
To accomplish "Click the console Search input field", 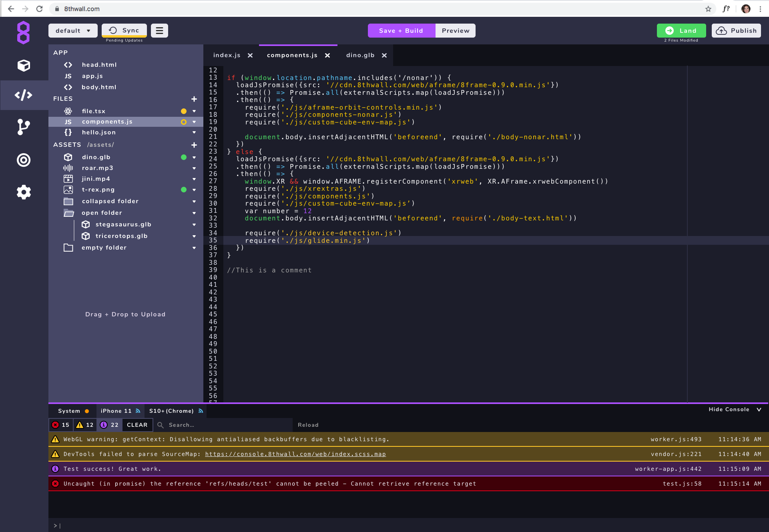I will coord(224,425).
